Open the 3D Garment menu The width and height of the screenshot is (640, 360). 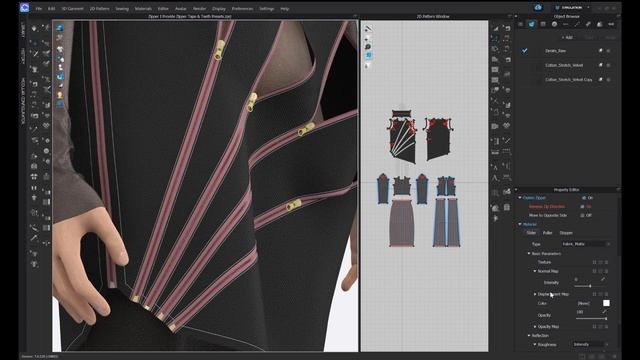(72, 9)
